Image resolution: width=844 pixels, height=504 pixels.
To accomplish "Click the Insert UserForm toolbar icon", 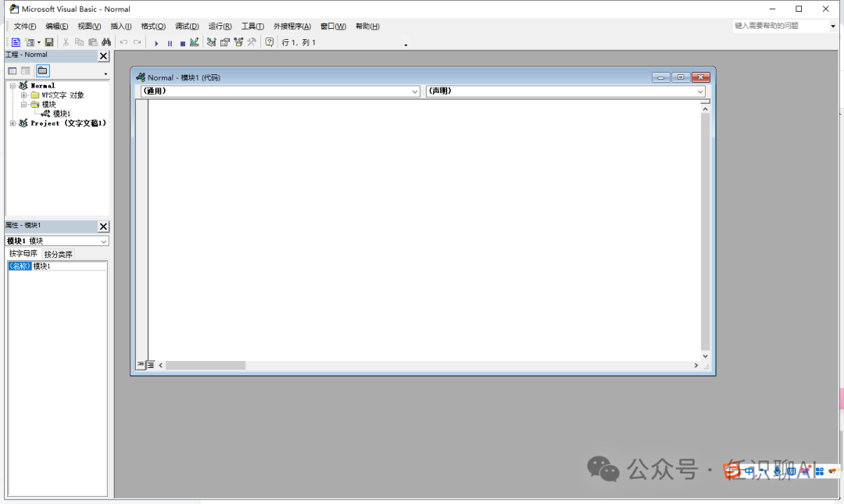I will click(x=30, y=42).
